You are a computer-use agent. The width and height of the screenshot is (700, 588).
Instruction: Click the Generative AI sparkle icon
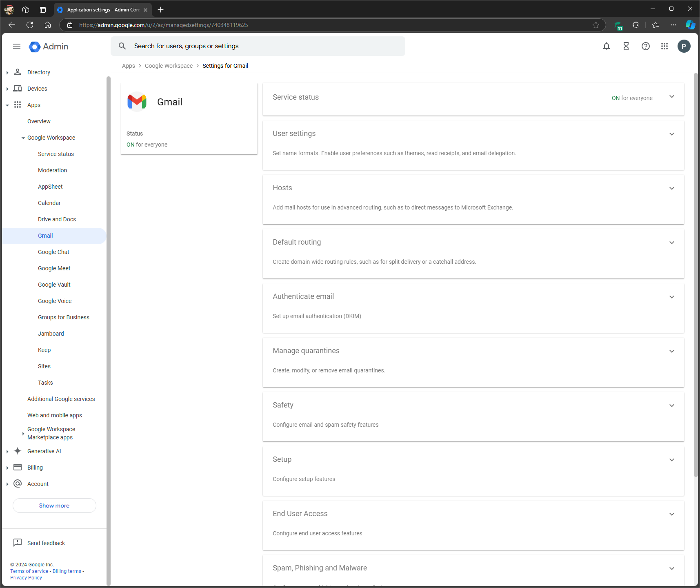click(18, 451)
